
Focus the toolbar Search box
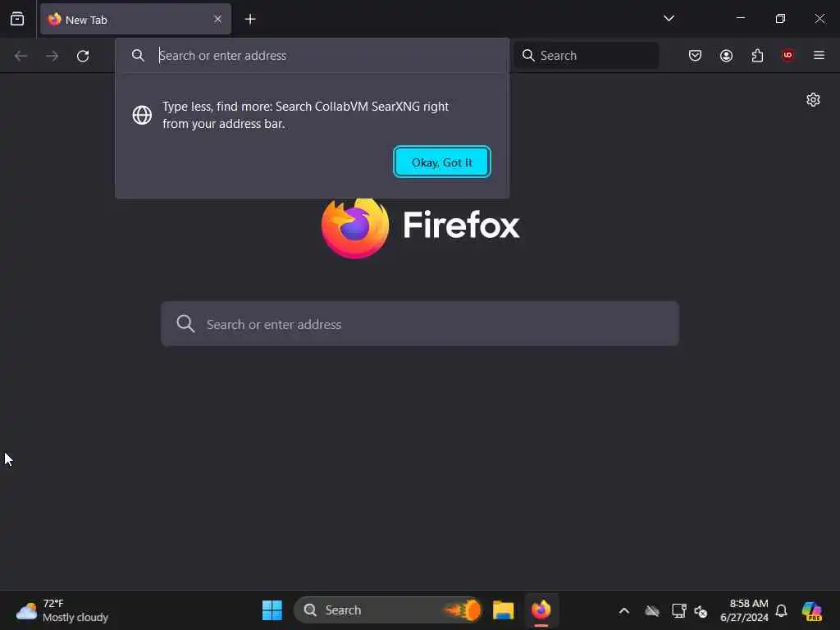587,56
